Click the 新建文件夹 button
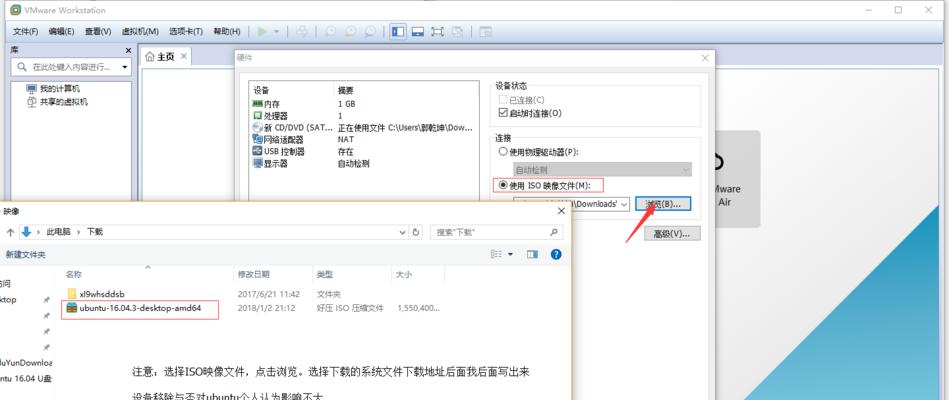Image resolution: width=949 pixels, height=400 pixels. tap(25, 255)
